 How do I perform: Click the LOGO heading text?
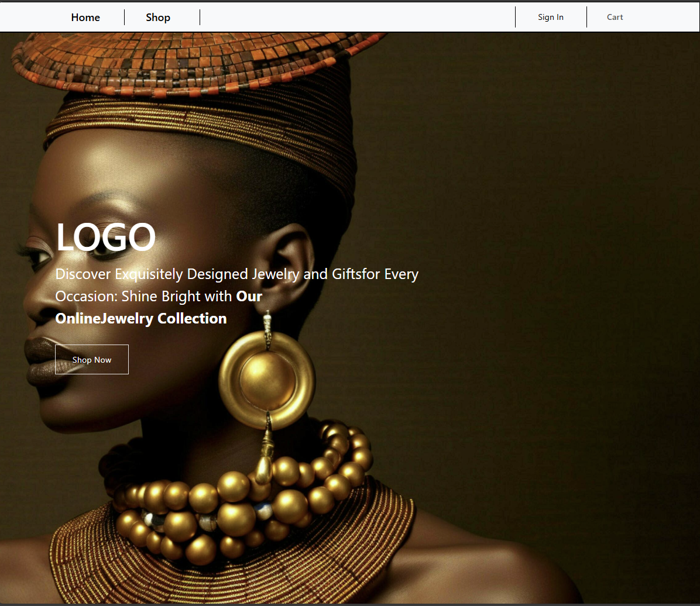tap(106, 237)
